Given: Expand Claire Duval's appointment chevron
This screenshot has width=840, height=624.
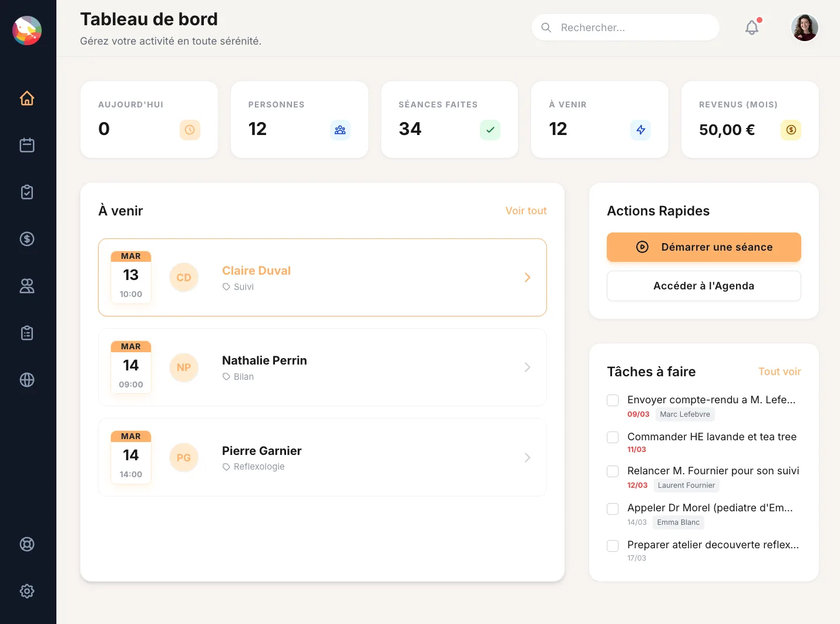Looking at the screenshot, I should 527,277.
